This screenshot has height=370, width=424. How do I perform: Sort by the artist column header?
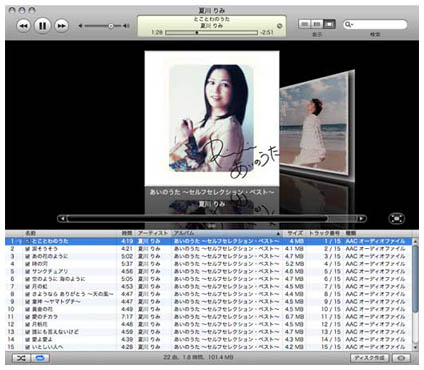click(153, 233)
